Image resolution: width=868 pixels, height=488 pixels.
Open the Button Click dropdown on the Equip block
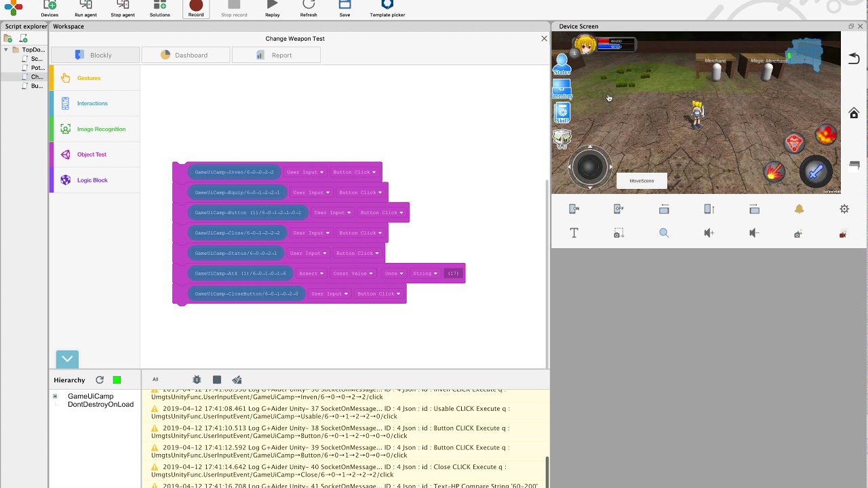point(360,192)
